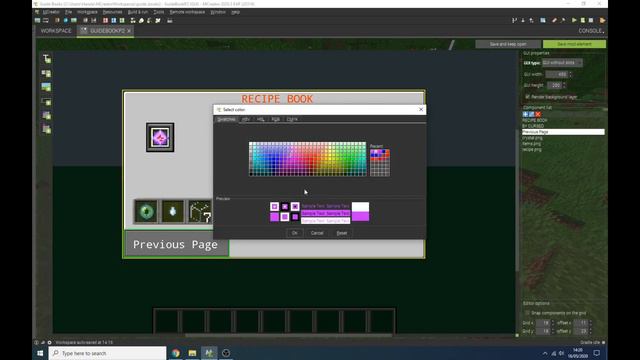Click the orange export mod icon in toolbar
The height and width of the screenshot is (360, 640).
click(x=602, y=20)
